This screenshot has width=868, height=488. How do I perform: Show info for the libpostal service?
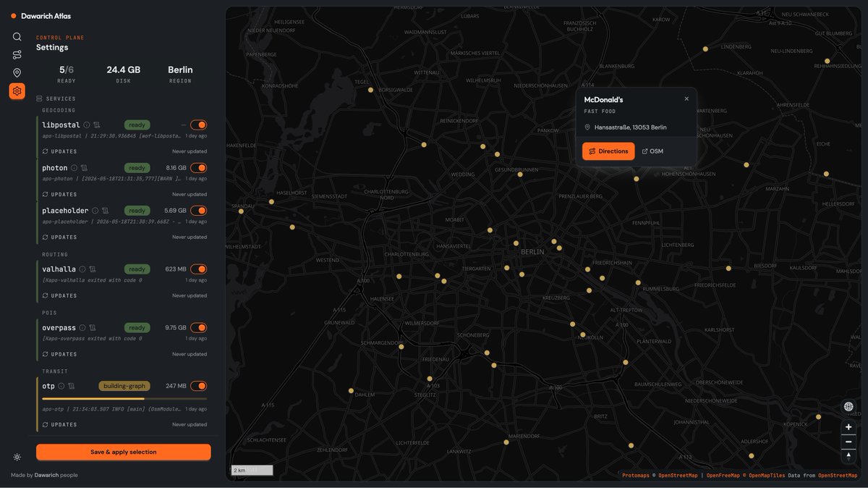[87, 125]
